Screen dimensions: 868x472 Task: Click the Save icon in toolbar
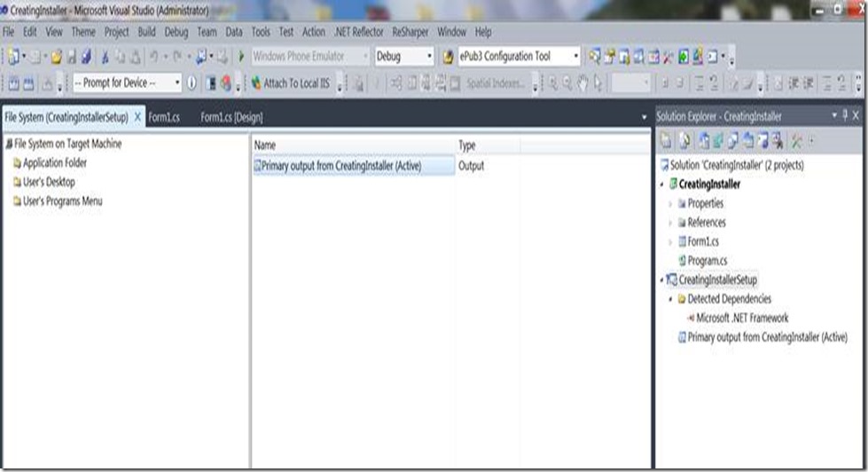point(72,57)
